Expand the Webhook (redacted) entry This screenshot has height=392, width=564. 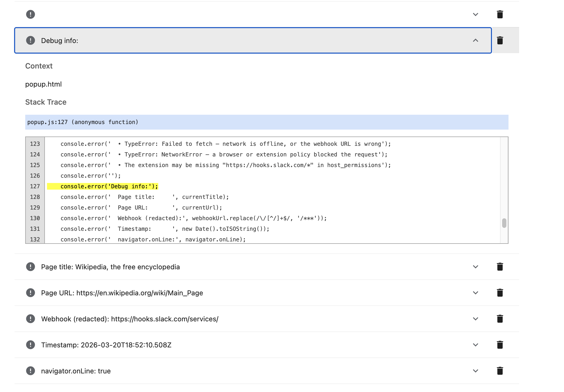(475, 319)
